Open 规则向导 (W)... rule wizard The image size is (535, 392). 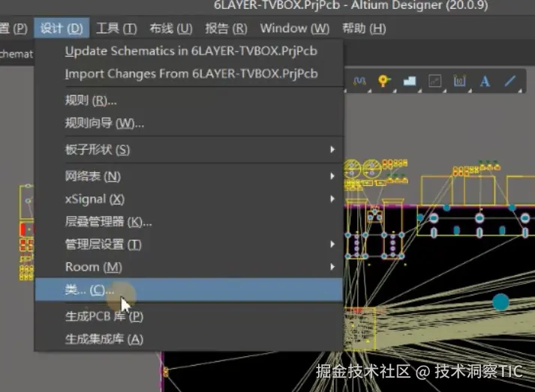[x=188, y=123]
